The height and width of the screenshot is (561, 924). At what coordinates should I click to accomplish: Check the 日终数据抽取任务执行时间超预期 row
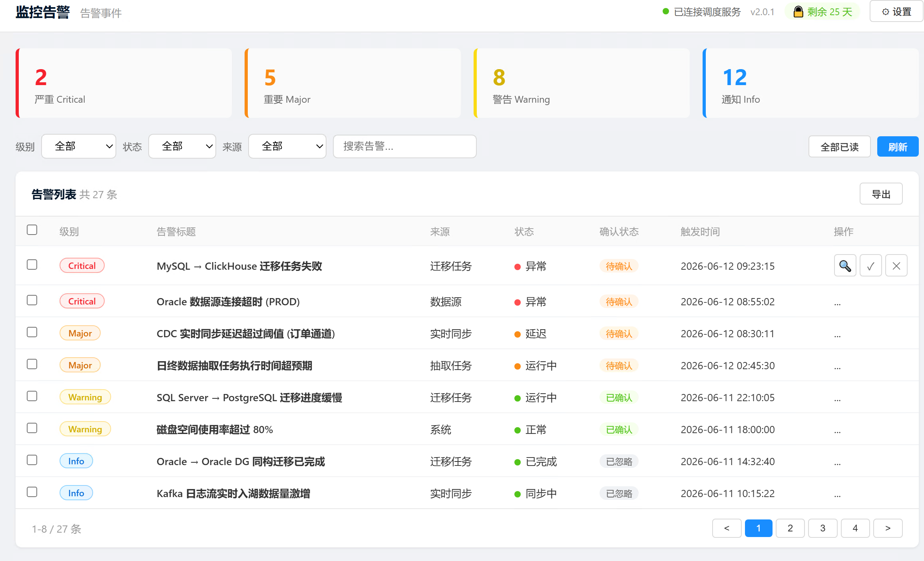32,364
